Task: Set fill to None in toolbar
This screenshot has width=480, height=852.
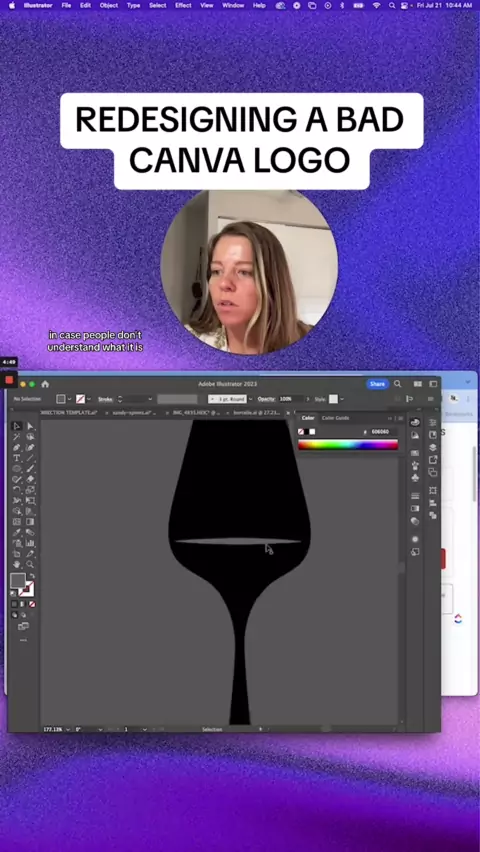Action: [x=32, y=604]
